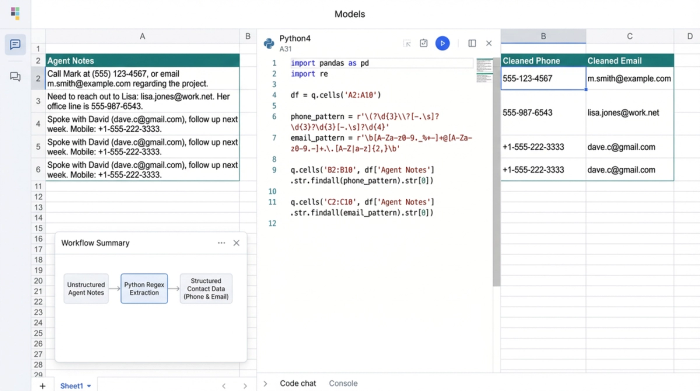Click the Cleaned Phone header cell
The height and width of the screenshot is (391, 700).
(x=543, y=61)
